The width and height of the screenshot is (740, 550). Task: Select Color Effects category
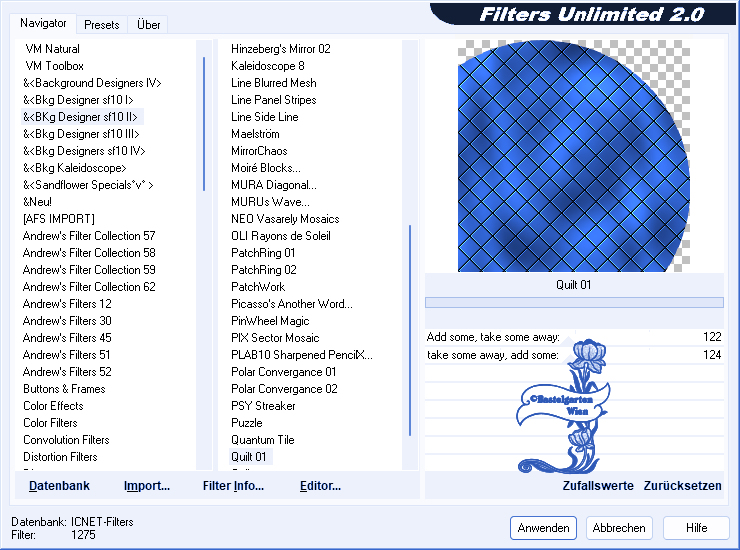tap(53, 406)
